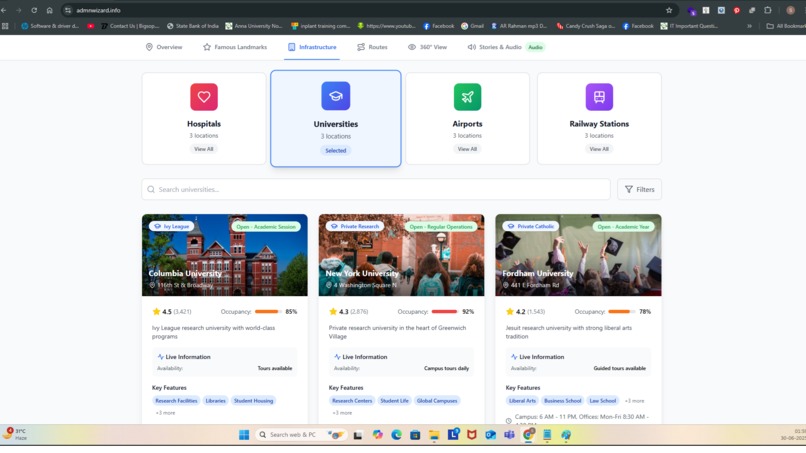
Task: Show more bookmarks with the chevron
Action: [749, 26]
